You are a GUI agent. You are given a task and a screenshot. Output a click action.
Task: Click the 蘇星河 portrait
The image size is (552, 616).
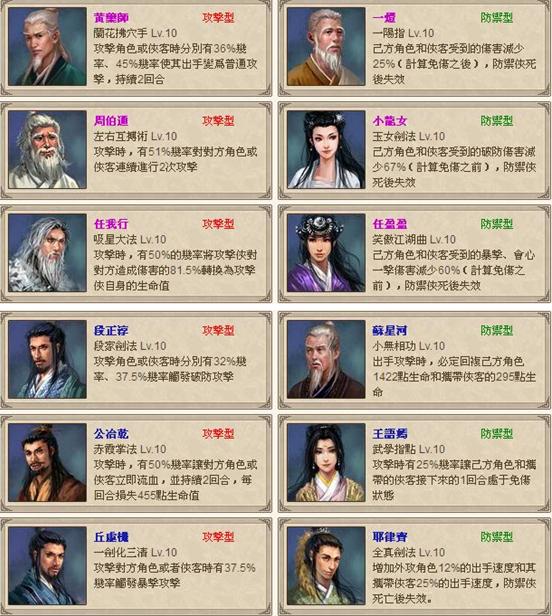tap(326, 359)
